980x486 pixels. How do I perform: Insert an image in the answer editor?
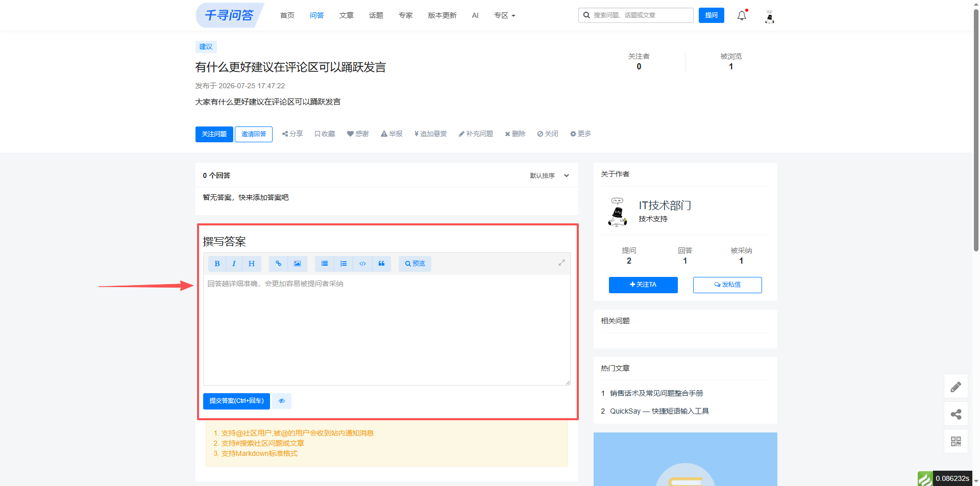point(297,264)
